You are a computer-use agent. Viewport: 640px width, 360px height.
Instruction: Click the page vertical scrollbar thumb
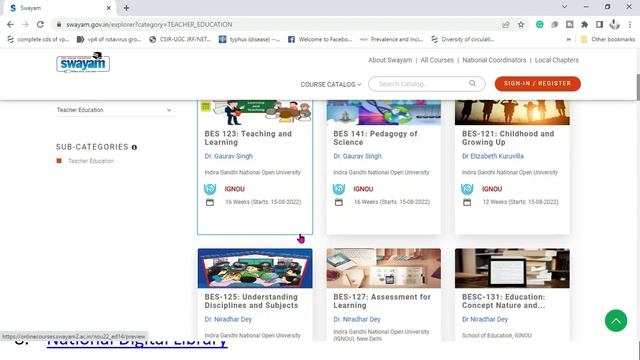pyautogui.click(x=638, y=87)
